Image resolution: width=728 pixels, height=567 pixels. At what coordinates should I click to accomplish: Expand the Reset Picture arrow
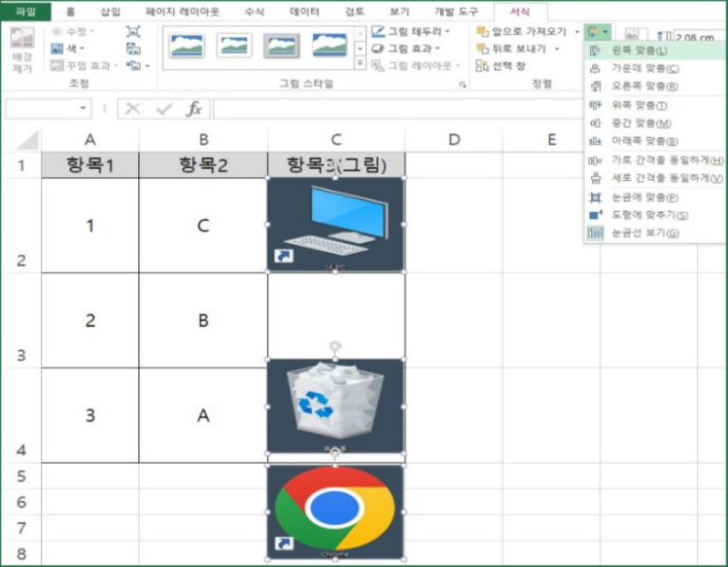tap(148, 66)
